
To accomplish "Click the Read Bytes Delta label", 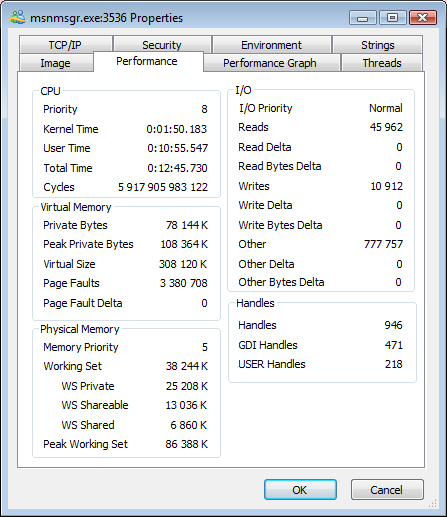I will pos(280,166).
